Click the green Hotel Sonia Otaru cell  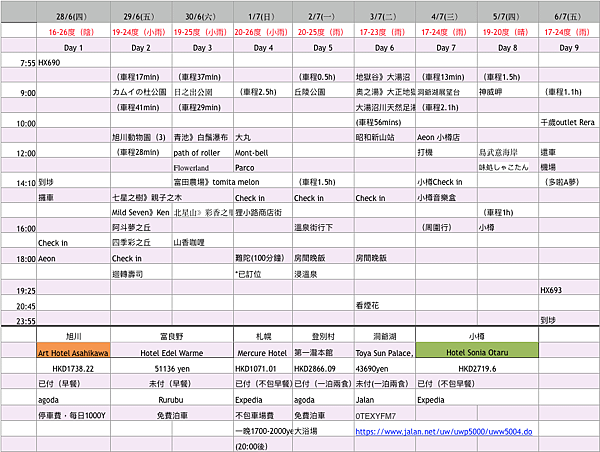pos(477,352)
